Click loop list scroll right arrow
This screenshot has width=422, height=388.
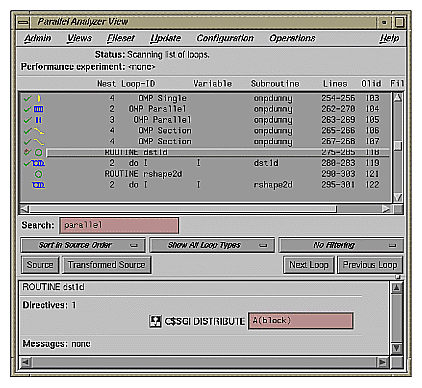click(x=386, y=209)
